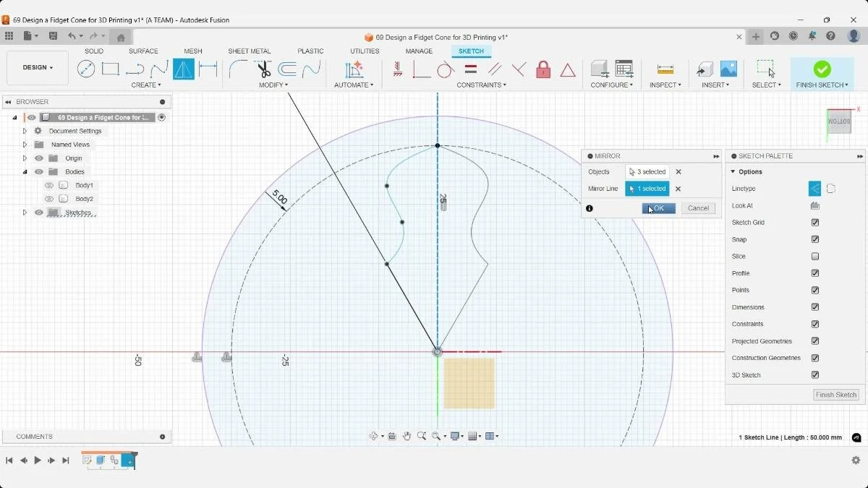Toggle the Sketch Grid checkbox
Viewport: 868px width, 488px height.
[815, 223]
